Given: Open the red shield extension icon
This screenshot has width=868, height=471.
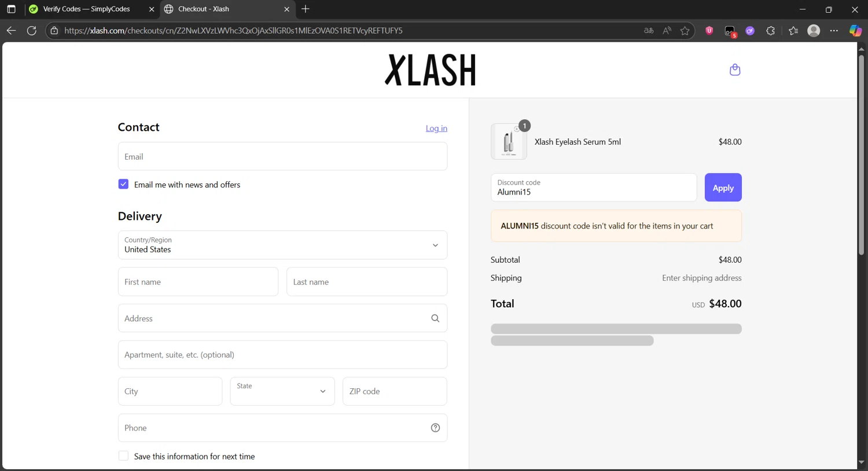Looking at the screenshot, I should [709, 31].
